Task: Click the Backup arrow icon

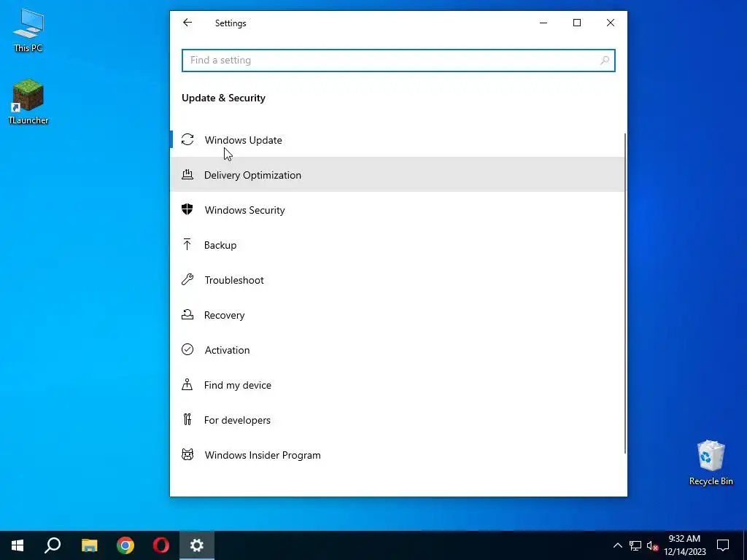Action: (187, 244)
